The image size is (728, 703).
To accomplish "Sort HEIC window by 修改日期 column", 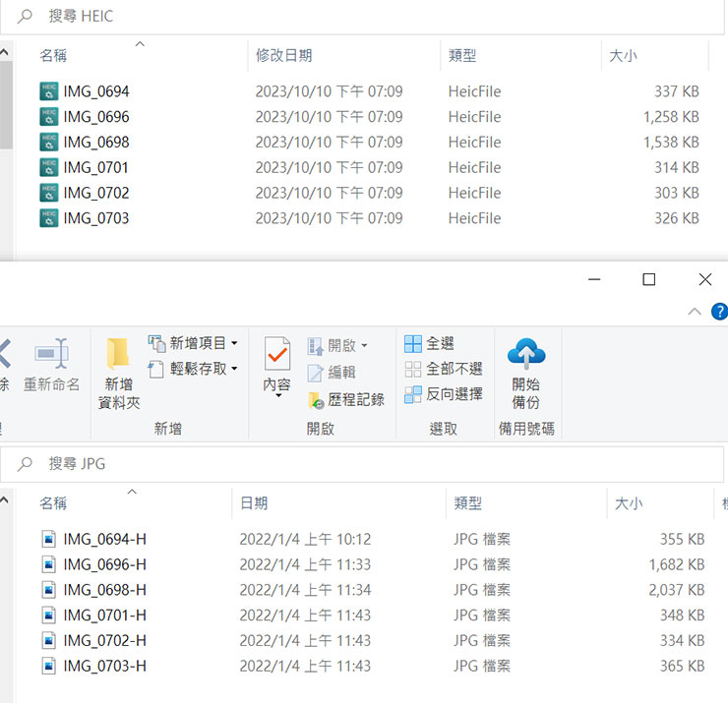I will 283,56.
